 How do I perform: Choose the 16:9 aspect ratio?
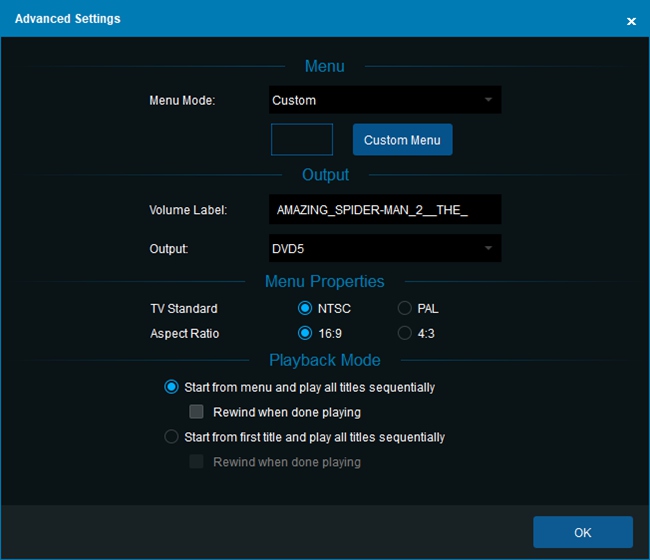[305, 333]
